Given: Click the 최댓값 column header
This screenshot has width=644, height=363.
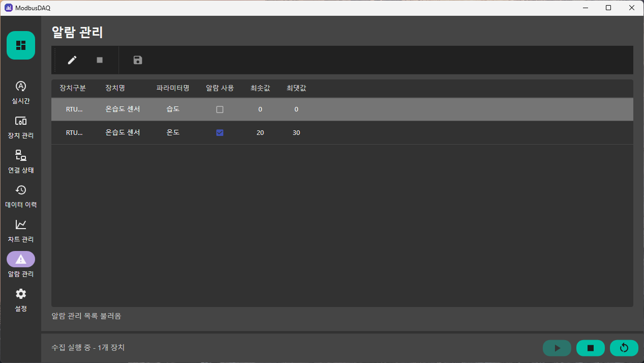Looking at the screenshot, I should pos(296,88).
